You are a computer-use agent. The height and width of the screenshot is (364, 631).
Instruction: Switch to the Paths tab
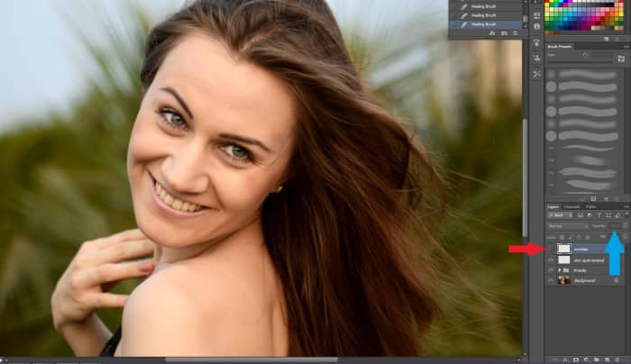pos(591,206)
